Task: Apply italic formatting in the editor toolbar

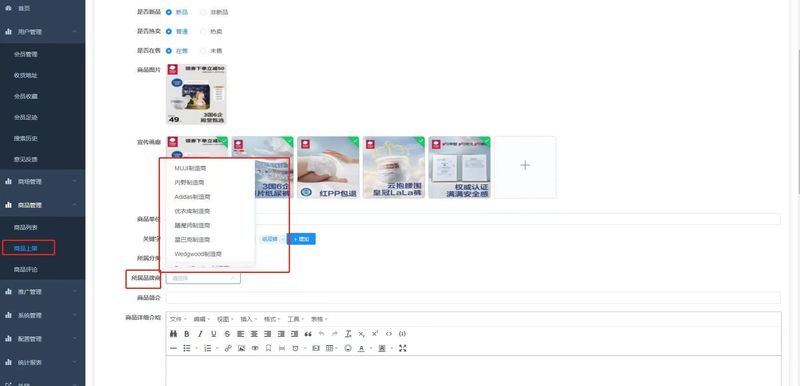Action: pos(200,334)
